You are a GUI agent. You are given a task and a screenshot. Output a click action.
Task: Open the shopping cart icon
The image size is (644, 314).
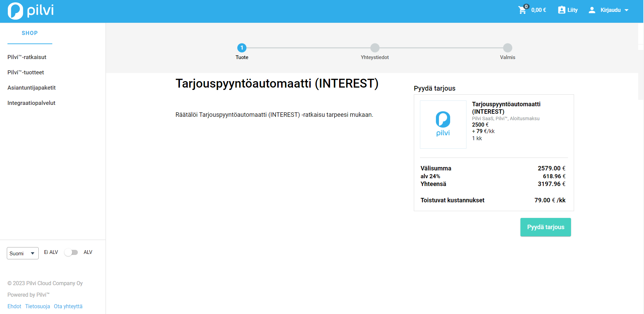(522, 10)
